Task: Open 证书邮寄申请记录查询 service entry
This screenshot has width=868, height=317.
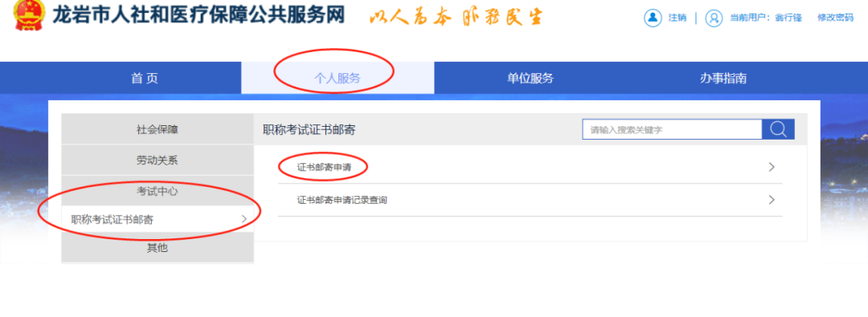Action: (342, 201)
